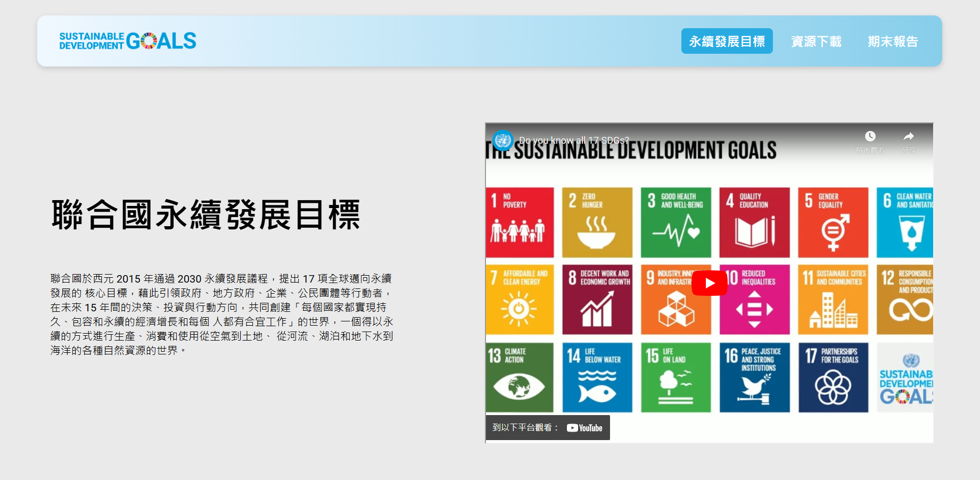Screen dimensions: 980x480
Task: Click the Sustainable Development Goals logo
Action: click(x=128, y=41)
